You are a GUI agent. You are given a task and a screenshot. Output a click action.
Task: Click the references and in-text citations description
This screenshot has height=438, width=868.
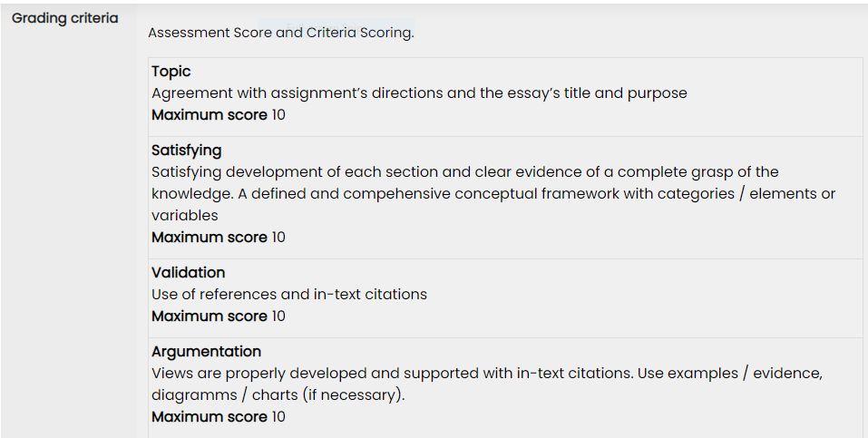coord(289,294)
